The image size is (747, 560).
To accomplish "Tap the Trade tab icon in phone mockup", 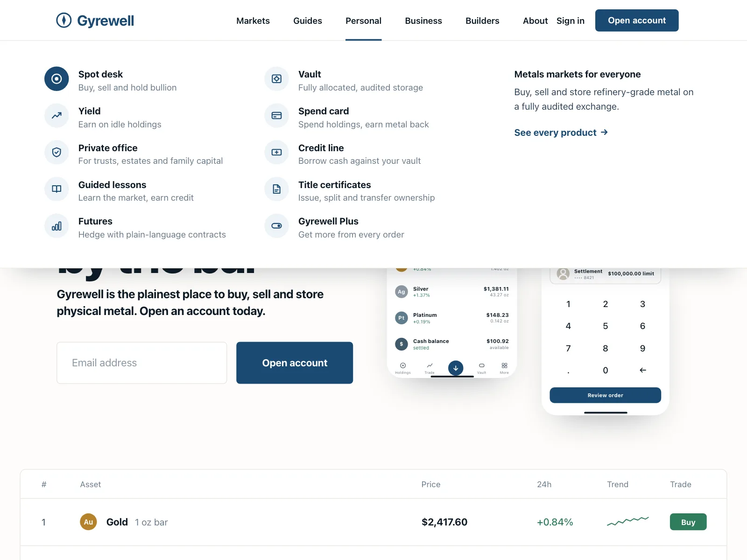I will (x=430, y=365).
